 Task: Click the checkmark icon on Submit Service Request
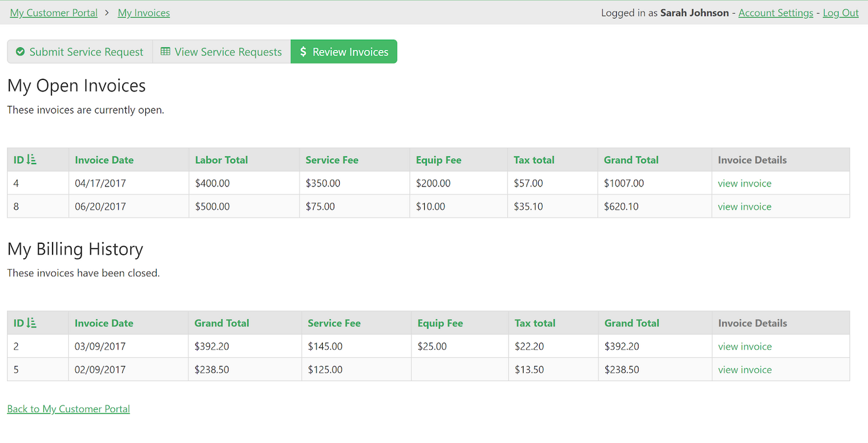pos(20,52)
